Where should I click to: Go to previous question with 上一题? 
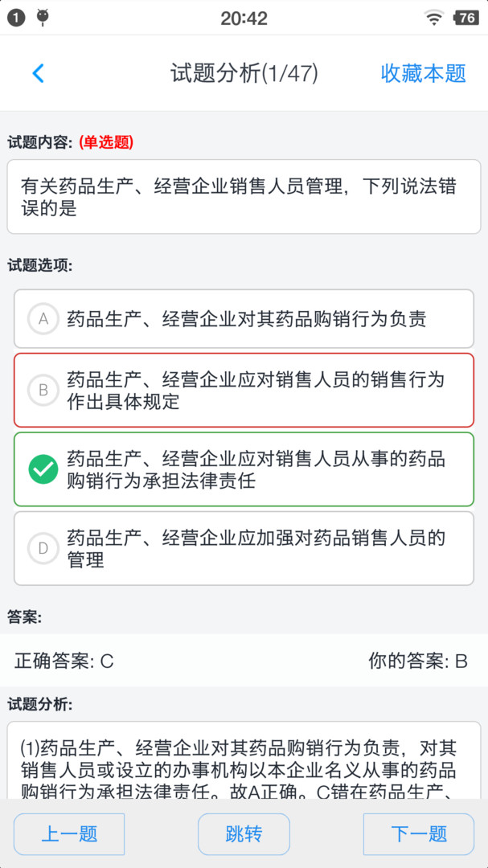(x=69, y=833)
